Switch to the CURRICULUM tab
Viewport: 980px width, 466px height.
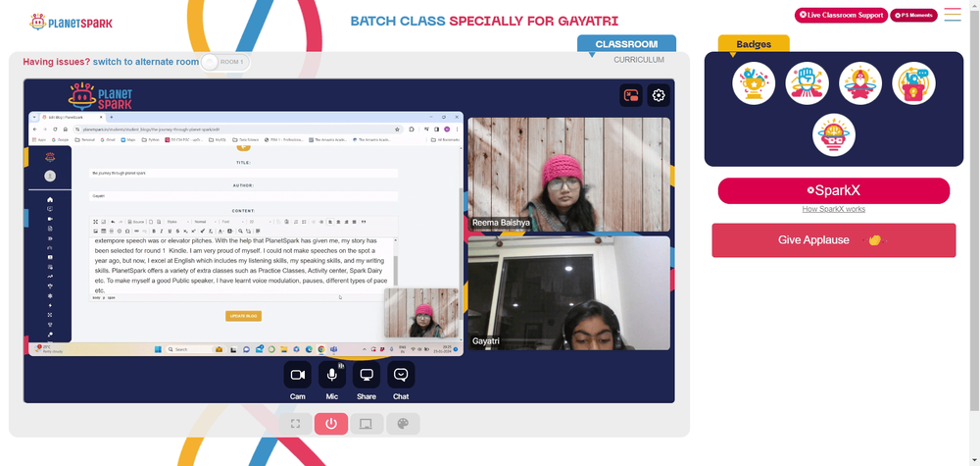[639, 60]
